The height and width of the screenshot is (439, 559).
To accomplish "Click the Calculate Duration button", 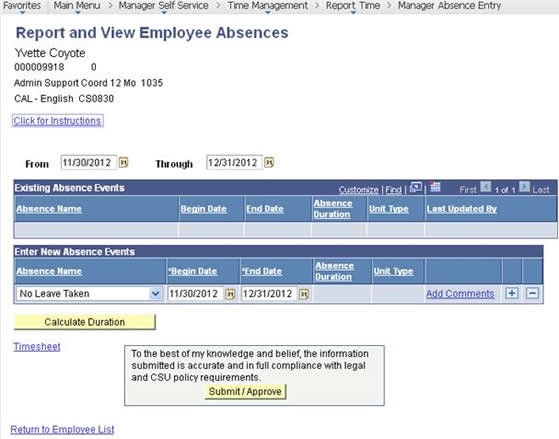I will [84, 322].
